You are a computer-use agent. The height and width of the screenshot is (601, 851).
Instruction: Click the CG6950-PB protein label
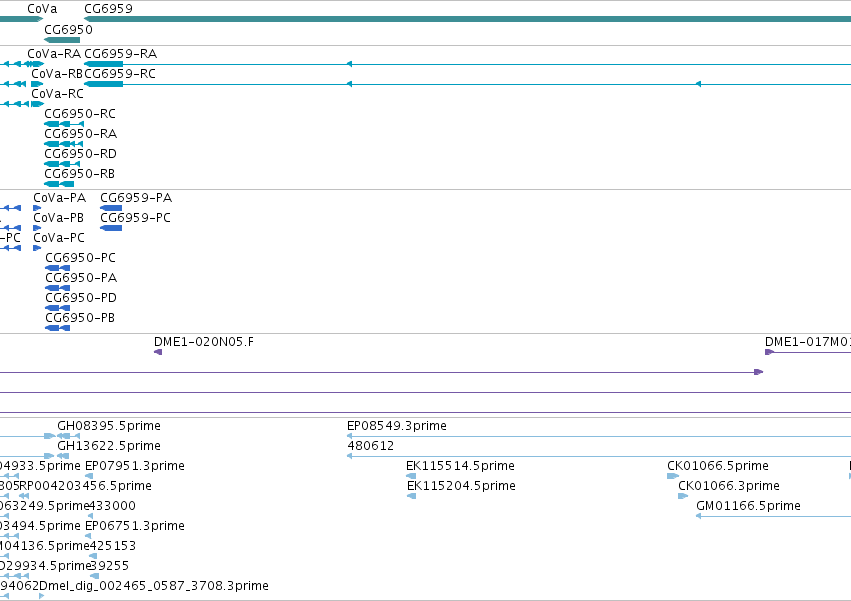coord(80,318)
